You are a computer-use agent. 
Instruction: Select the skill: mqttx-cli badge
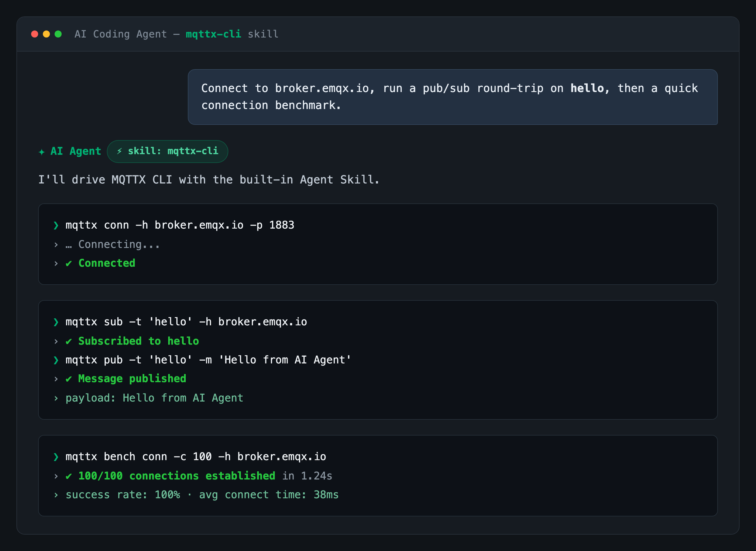(168, 151)
